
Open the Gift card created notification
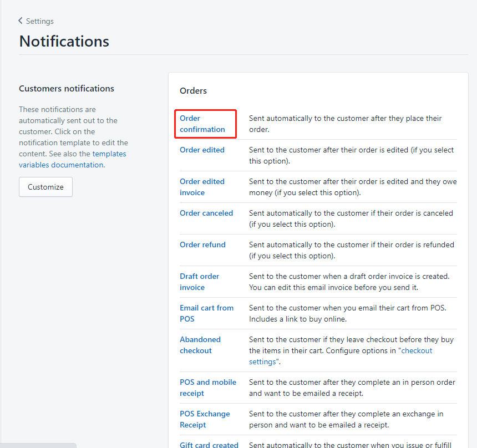(209, 445)
